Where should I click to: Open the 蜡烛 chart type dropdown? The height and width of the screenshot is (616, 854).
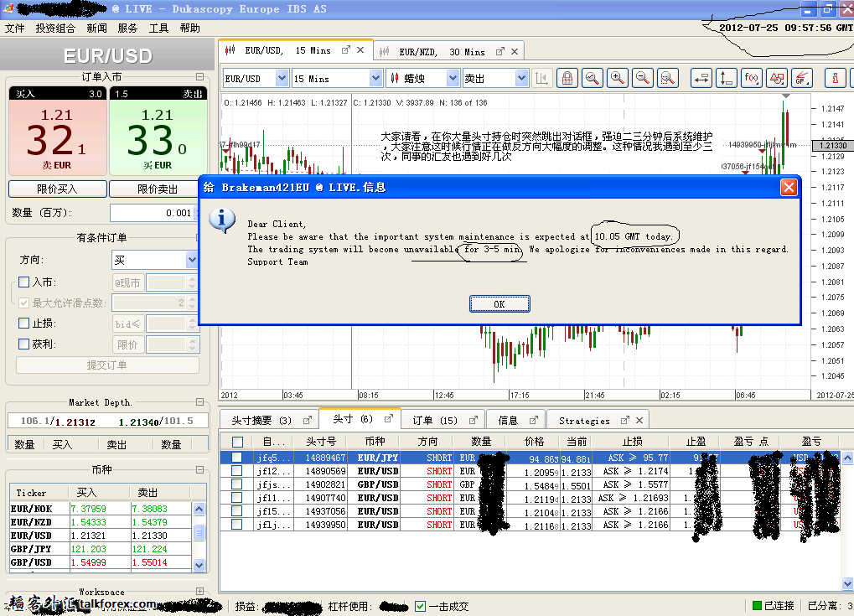coord(453,79)
